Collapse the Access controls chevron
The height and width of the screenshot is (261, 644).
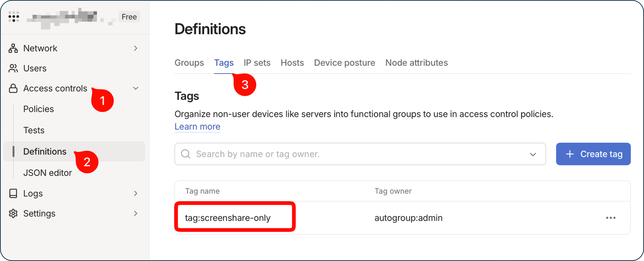136,88
